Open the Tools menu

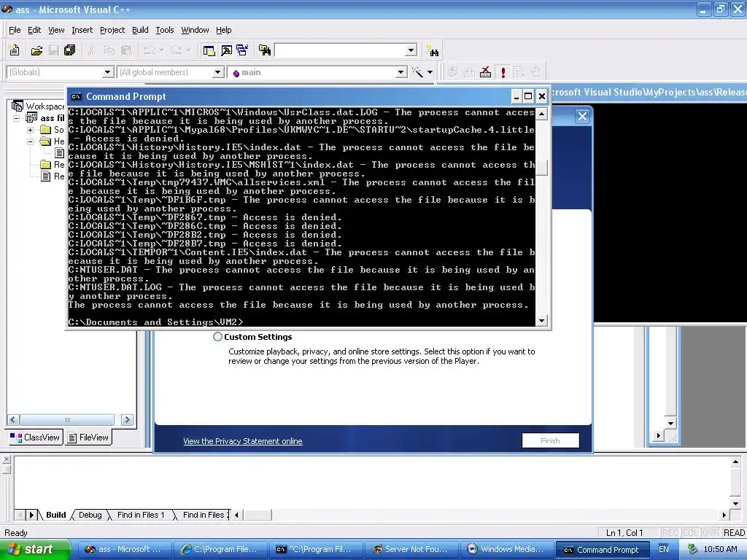point(165,30)
